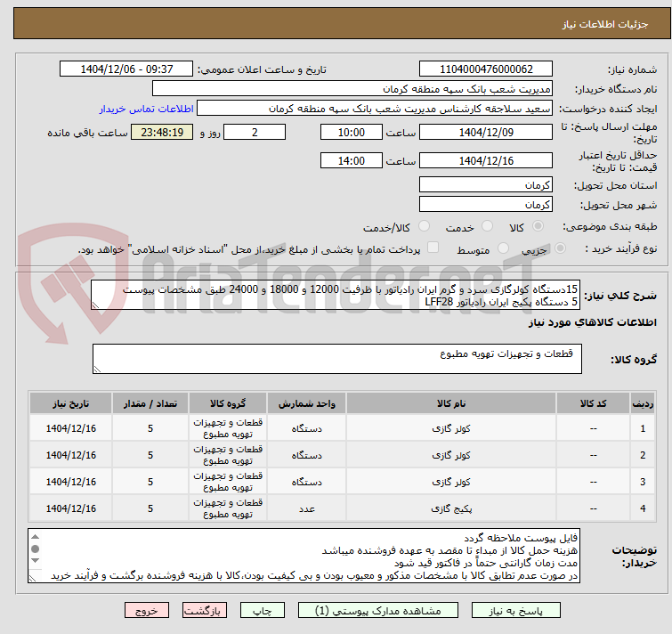Click the announcement date field 1404/12/06 - 09:37

click(x=126, y=69)
